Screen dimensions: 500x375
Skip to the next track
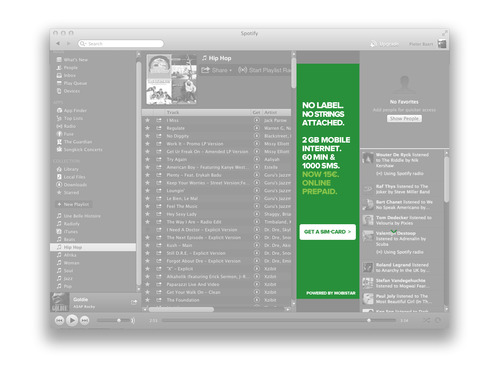point(85,320)
